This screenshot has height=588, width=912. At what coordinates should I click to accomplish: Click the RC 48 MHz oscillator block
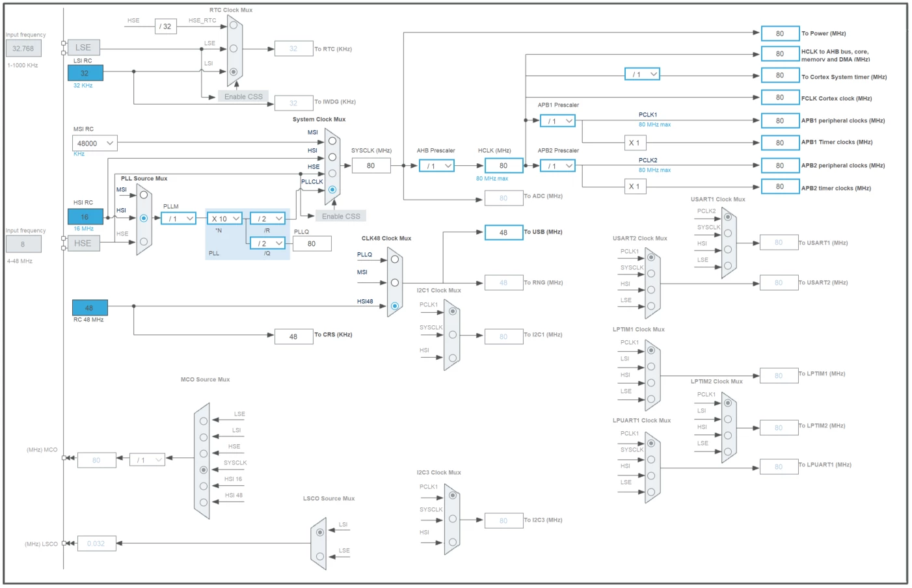coord(90,308)
